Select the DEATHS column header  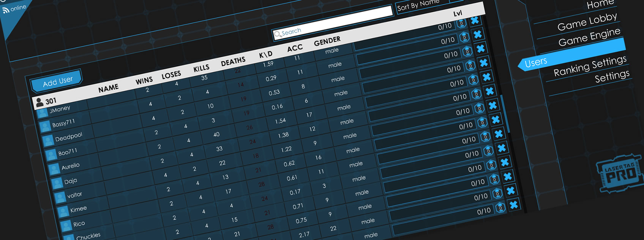point(233,61)
